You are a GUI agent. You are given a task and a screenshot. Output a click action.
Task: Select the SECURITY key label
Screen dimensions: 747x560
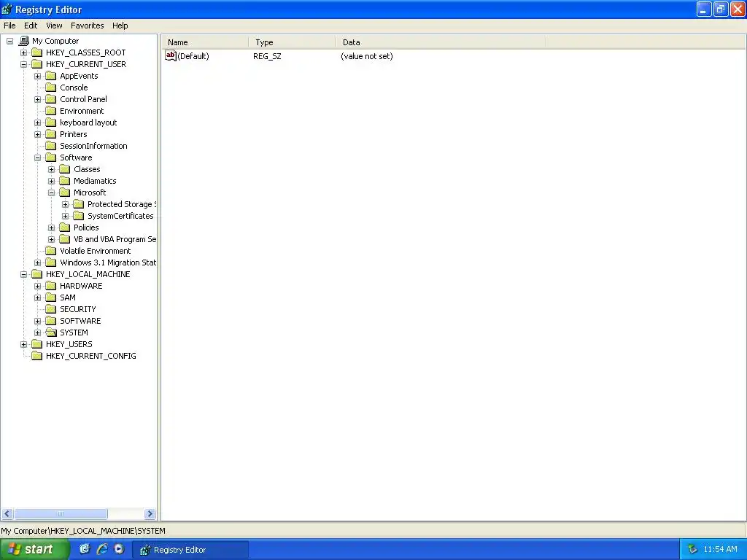click(77, 309)
